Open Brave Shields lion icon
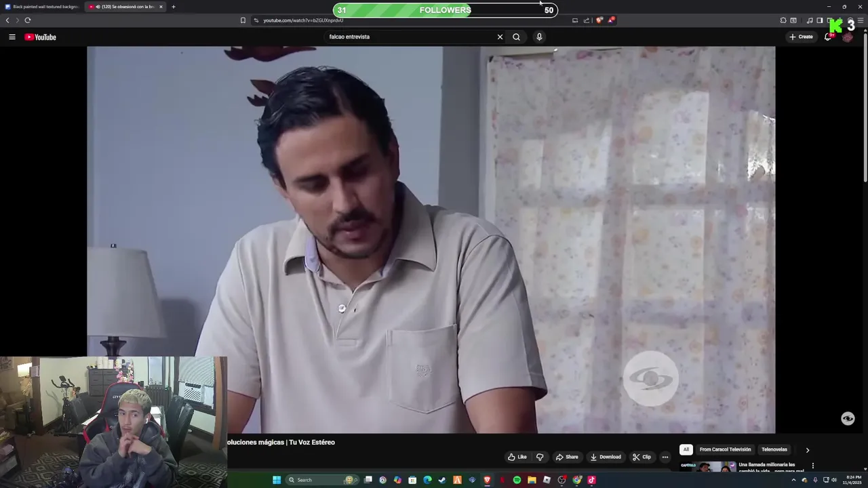The height and width of the screenshot is (488, 868). (599, 20)
